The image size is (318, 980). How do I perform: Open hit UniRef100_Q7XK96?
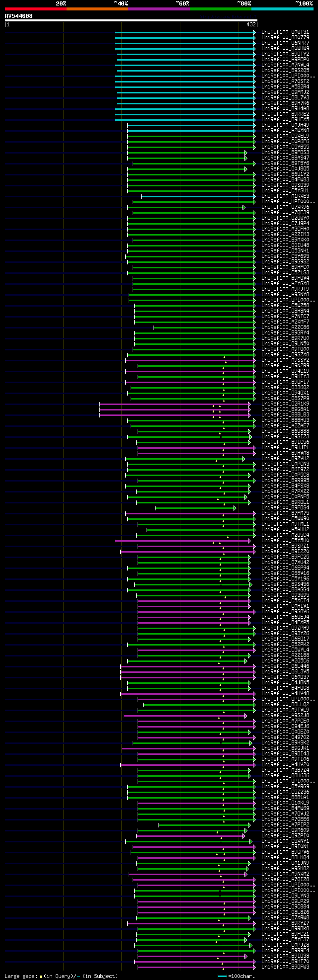285,207
